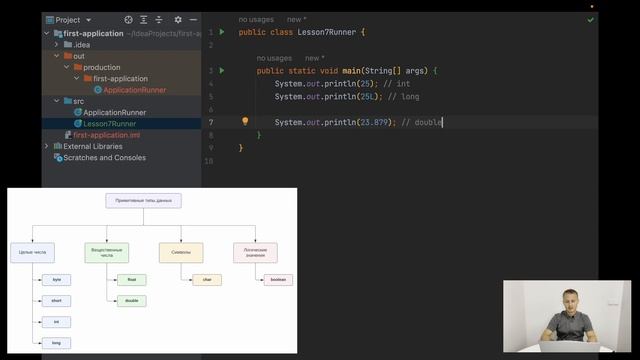640x360 pixels.
Task: Click the .idea folder icon
Action: click(68, 44)
